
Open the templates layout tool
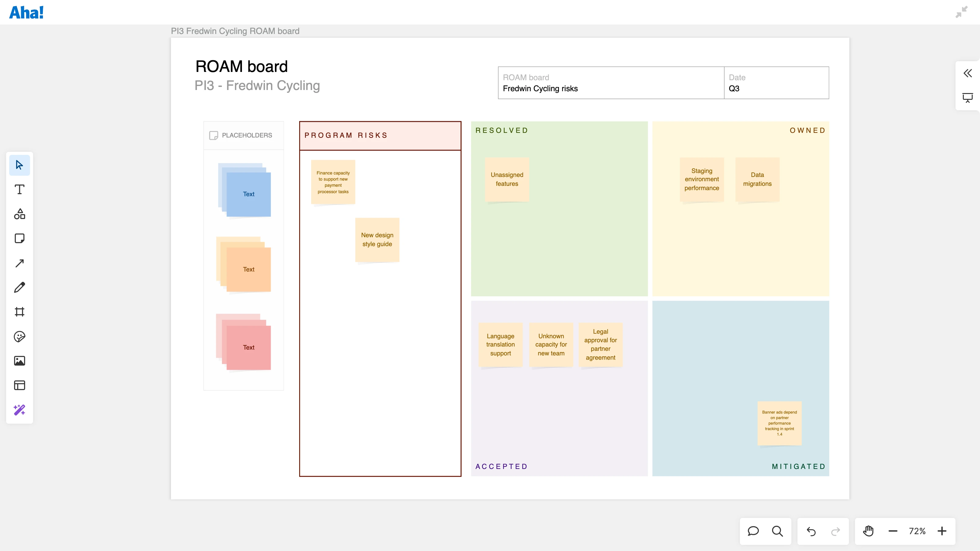(19, 385)
